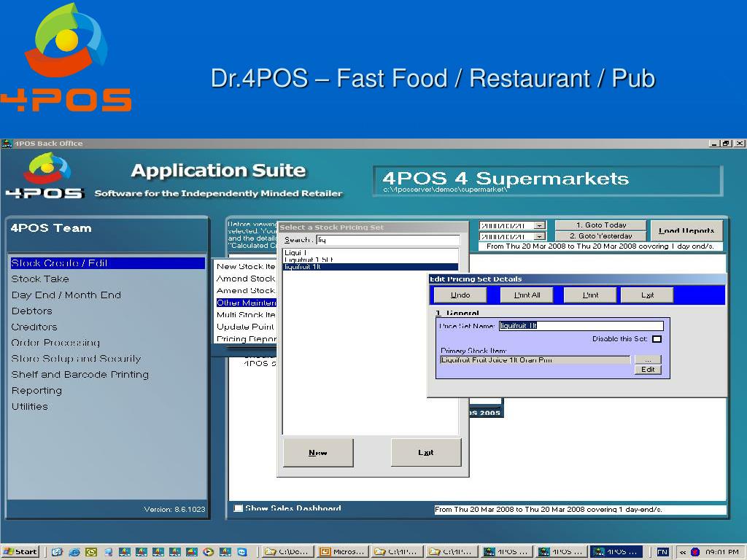This screenshot has width=747, height=560.
Task: Open the Micros... taskbar window
Action: pyautogui.click(x=343, y=551)
